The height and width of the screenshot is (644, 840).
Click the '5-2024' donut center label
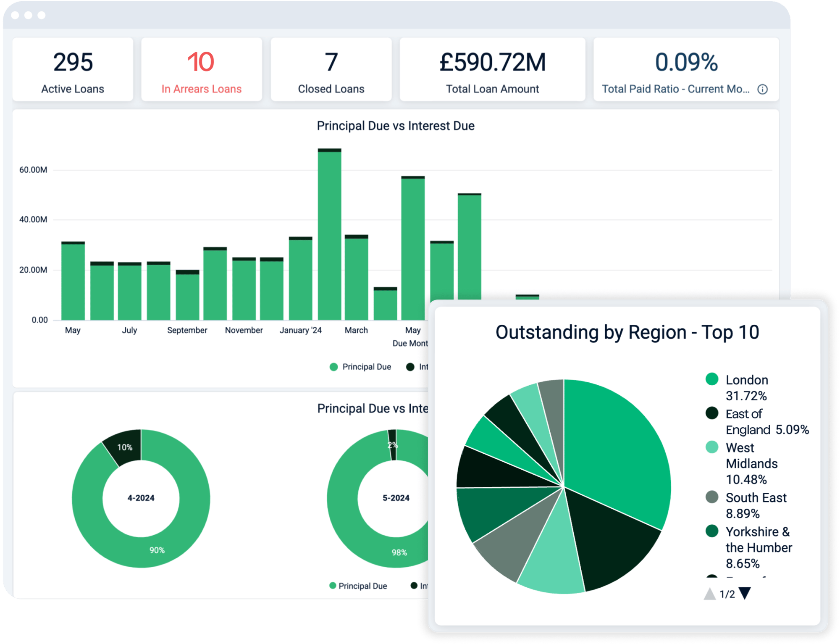point(396,498)
